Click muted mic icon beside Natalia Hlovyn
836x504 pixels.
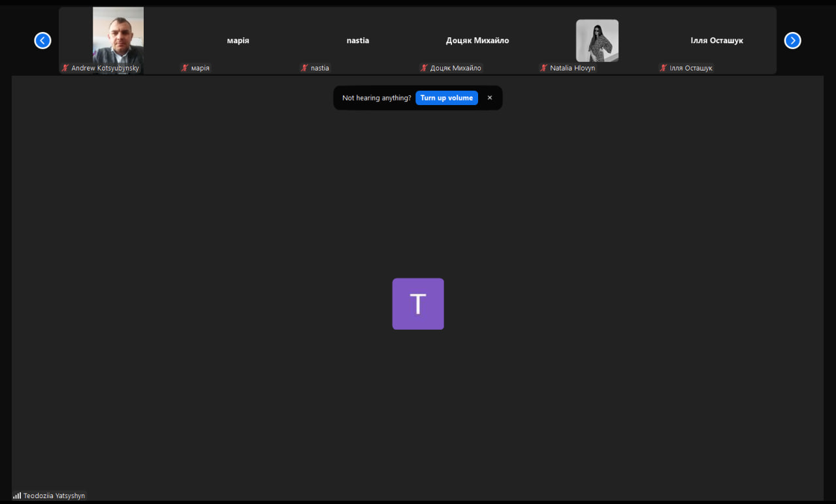pos(543,68)
